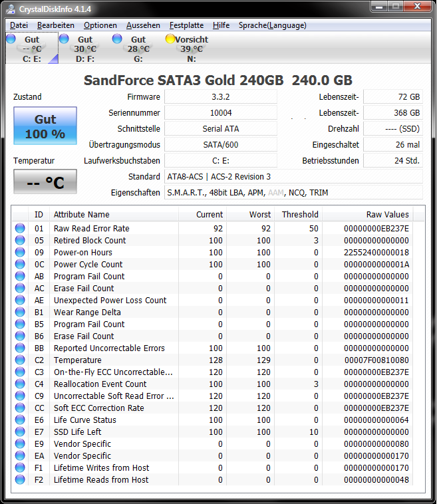This screenshot has height=504, width=437.
Task: Click status icon for EA Vendor Specific
Action: (20, 455)
